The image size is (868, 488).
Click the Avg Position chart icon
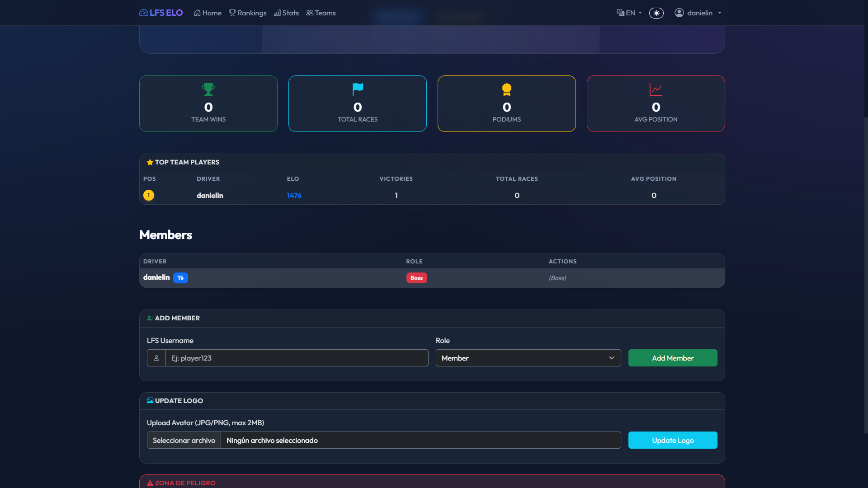tap(656, 89)
